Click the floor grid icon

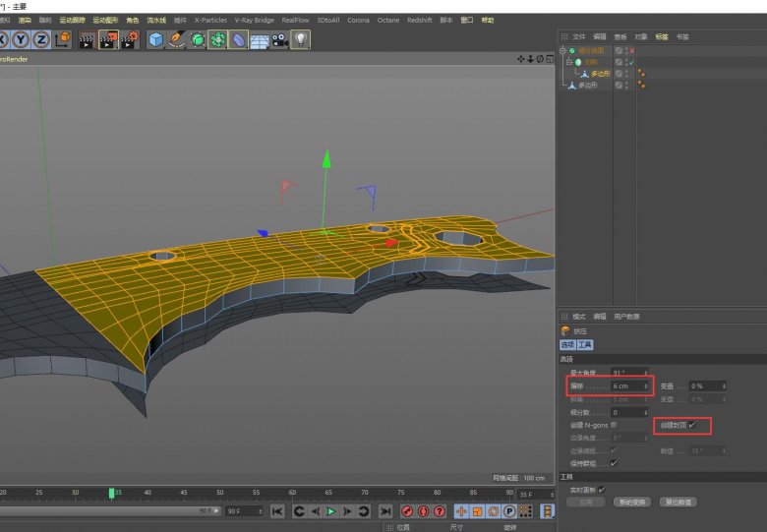(260, 39)
